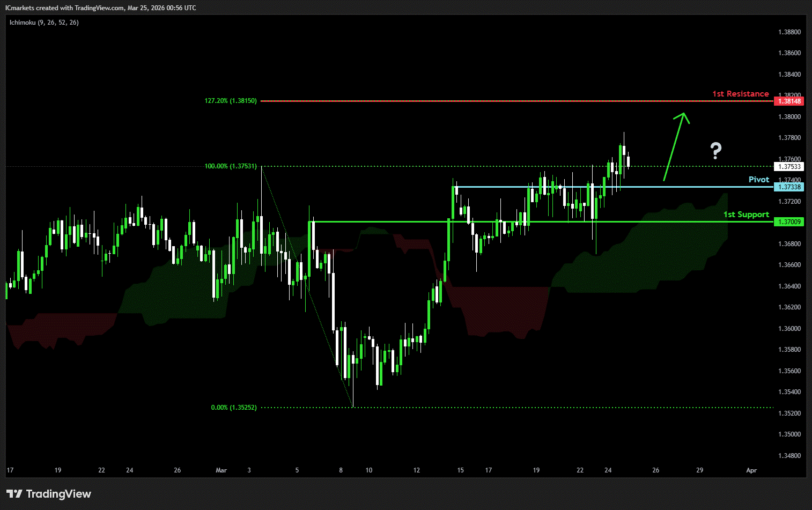Click the 24 date label on time axis
The width and height of the screenshot is (812, 510).
coord(608,470)
